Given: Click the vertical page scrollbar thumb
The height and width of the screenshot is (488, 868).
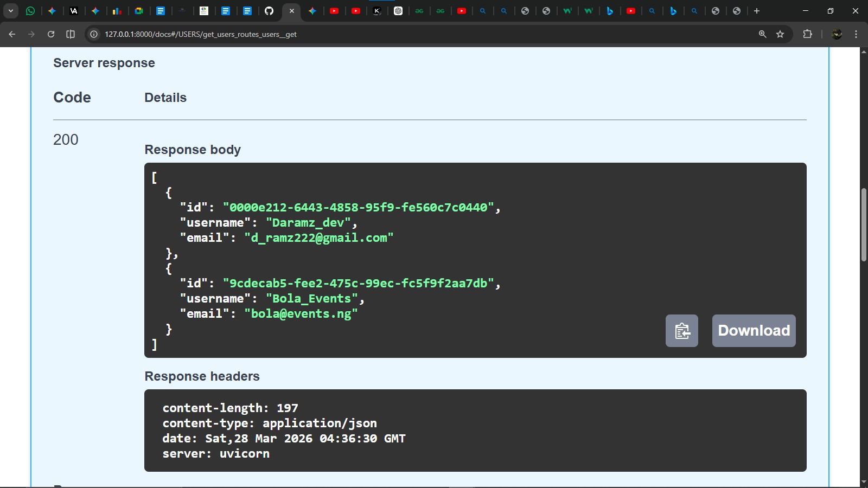Looking at the screenshot, I should [864, 225].
